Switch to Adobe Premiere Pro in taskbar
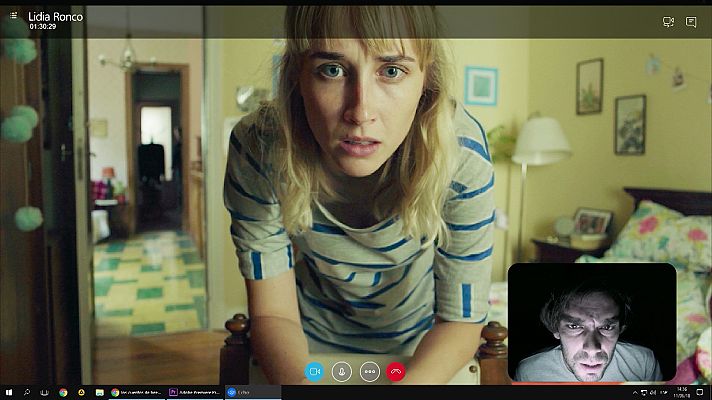 (x=195, y=393)
